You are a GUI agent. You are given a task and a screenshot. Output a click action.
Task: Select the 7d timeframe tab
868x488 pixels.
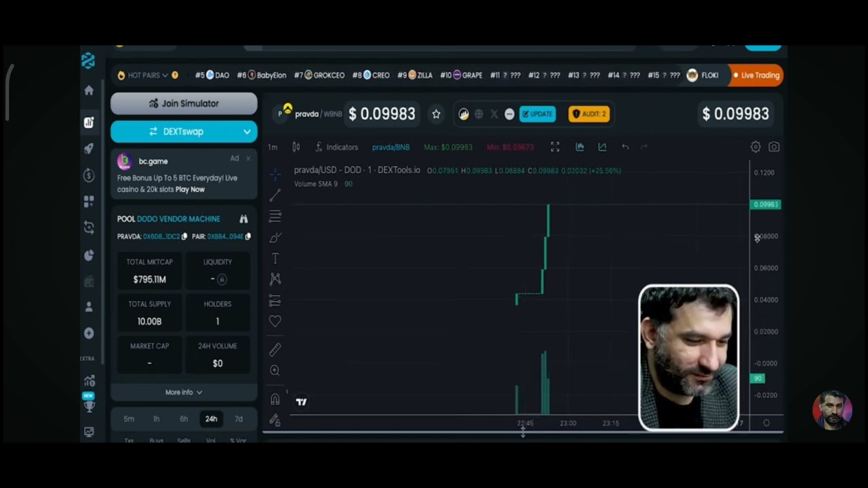[239, 419]
